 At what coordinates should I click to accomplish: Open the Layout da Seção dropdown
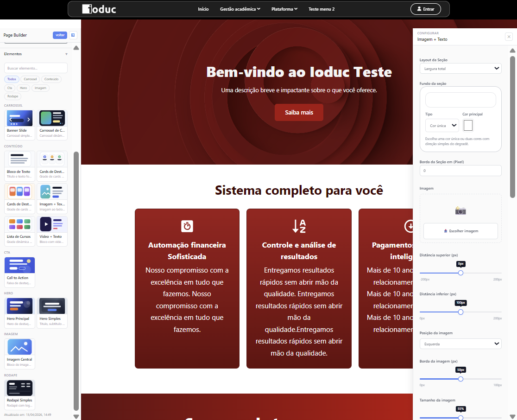[x=460, y=68]
